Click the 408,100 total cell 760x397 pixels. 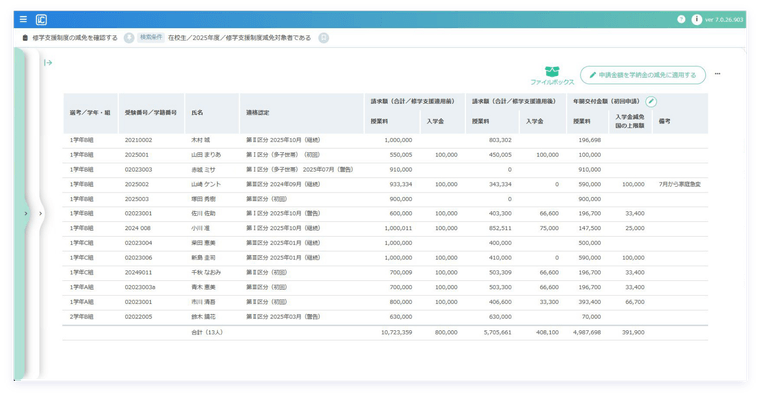[x=547, y=333]
